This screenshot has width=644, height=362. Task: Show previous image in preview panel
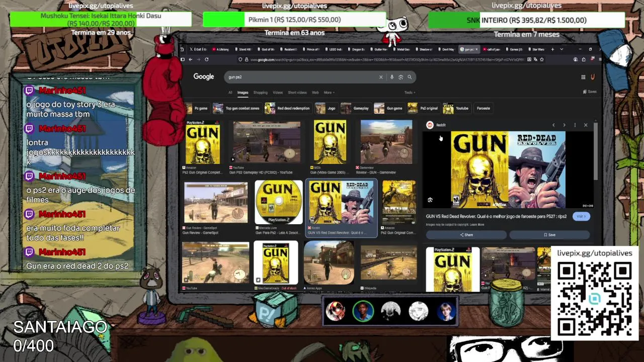(x=553, y=125)
